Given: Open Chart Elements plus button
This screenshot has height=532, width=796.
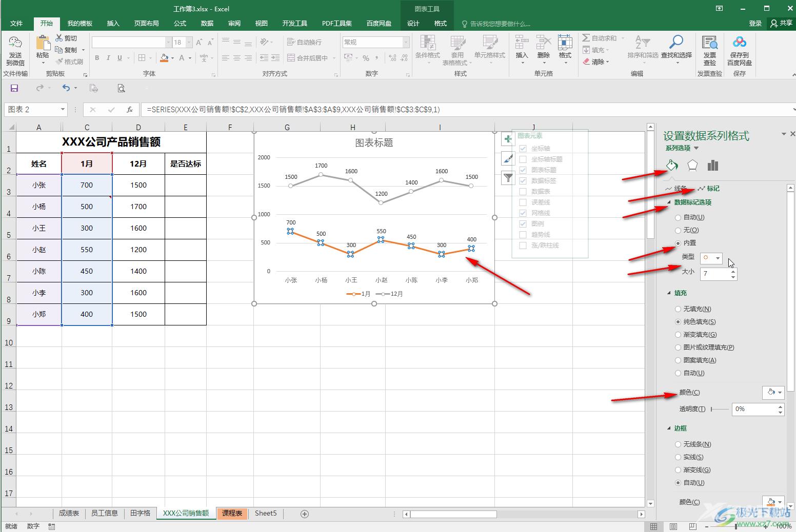Looking at the screenshot, I should [x=508, y=139].
